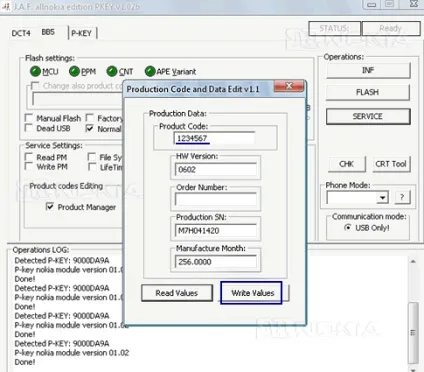Image resolution: width=424 pixels, height=372 pixels.
Task: Toggle the CNT green flash indicator
Action: tap(112, 71)
